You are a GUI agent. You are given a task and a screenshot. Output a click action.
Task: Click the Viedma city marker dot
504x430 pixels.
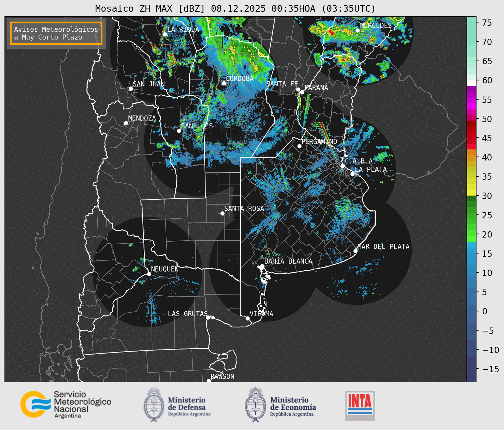247,318
